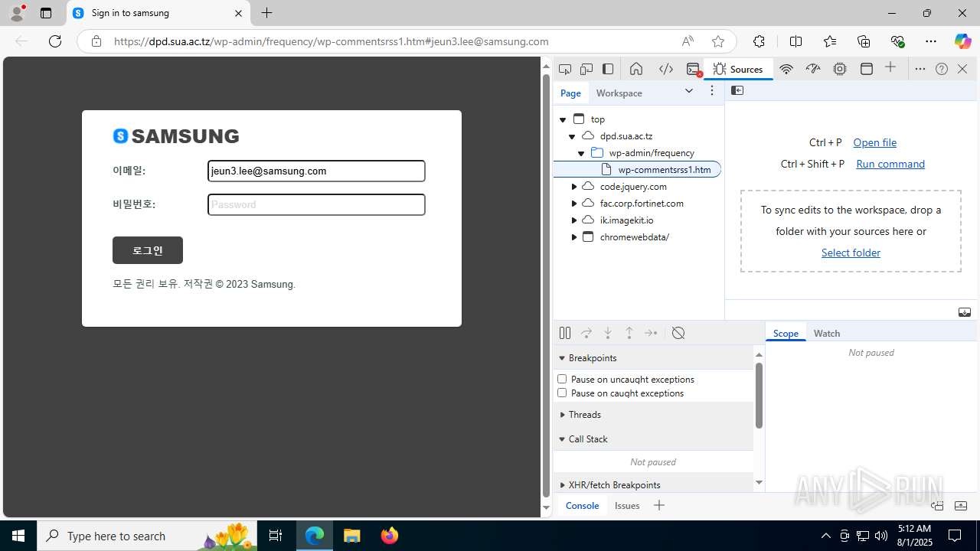Step into next function call
Image resolution: width=980 pixels, height=551 pixels.
pos(608,333)
